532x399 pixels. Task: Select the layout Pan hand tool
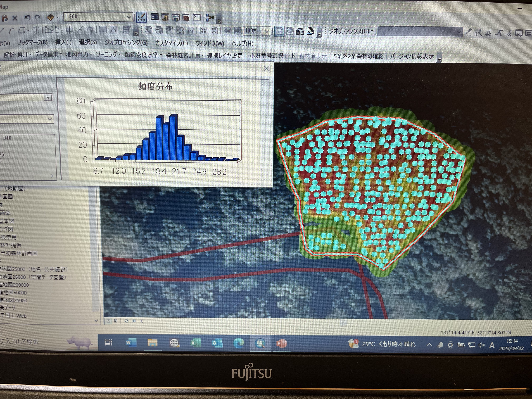(170, 30)
